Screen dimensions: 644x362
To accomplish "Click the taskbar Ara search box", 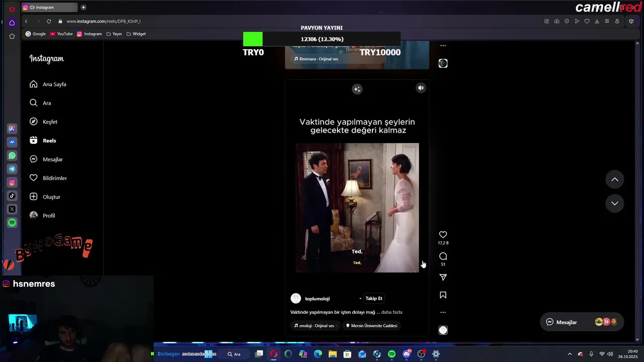I will pos(234,354).
